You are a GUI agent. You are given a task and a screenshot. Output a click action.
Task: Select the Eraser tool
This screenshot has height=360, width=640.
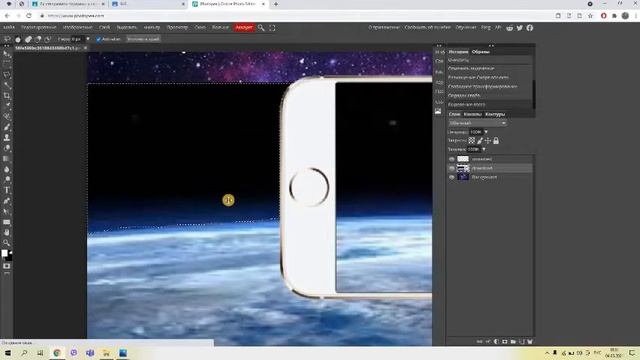point(7,148)
